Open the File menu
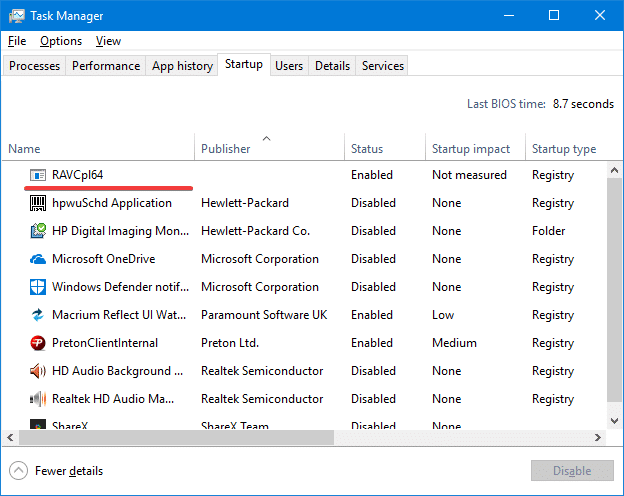This screenshot has height=496, width=624. (17, 41)
